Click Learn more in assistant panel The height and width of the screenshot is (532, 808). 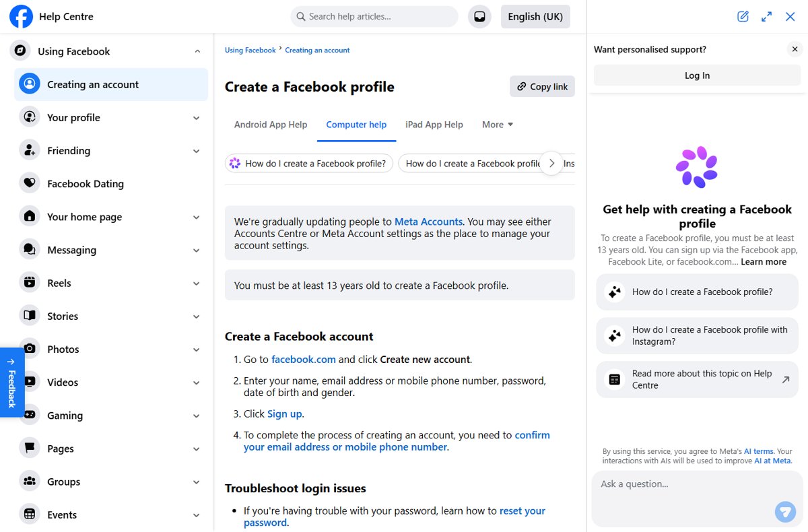point(764,262)
